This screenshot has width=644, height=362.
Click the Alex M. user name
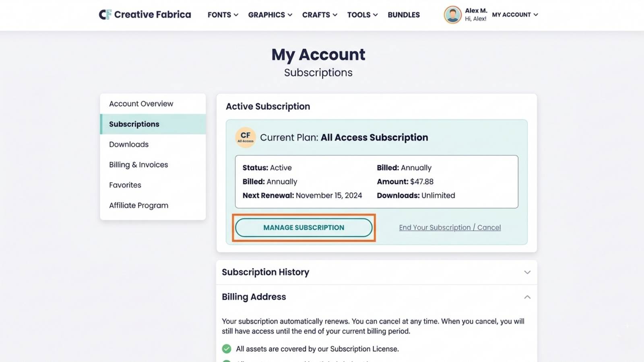point(476,10)
